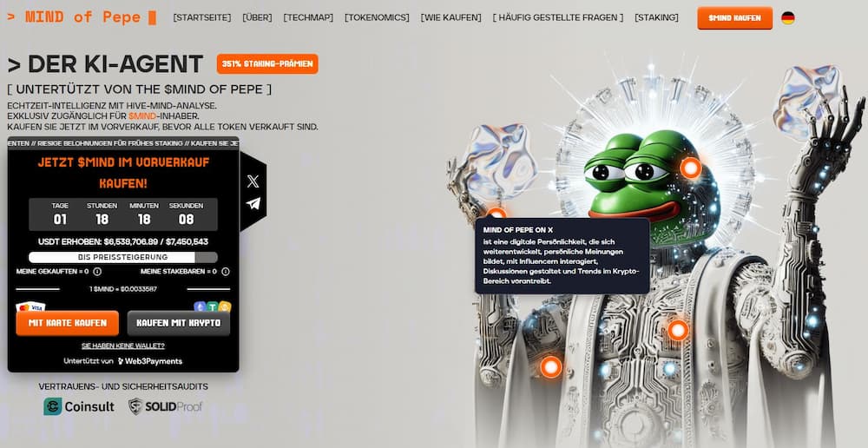The height and width of the screenshot is (448, 868).
Task: Open the Telegram paper-plane icon
Action: click(253, 203)
